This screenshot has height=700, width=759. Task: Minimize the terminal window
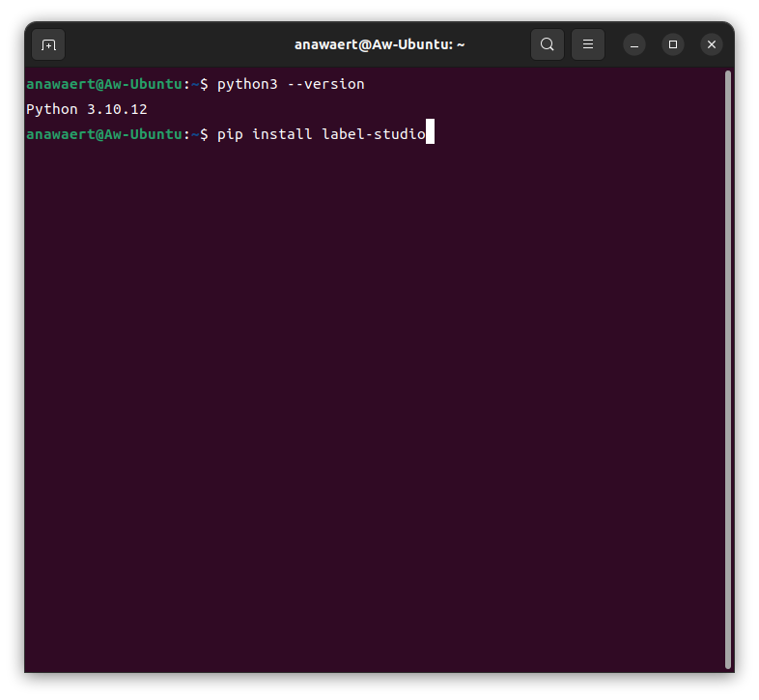coord(634,44)
